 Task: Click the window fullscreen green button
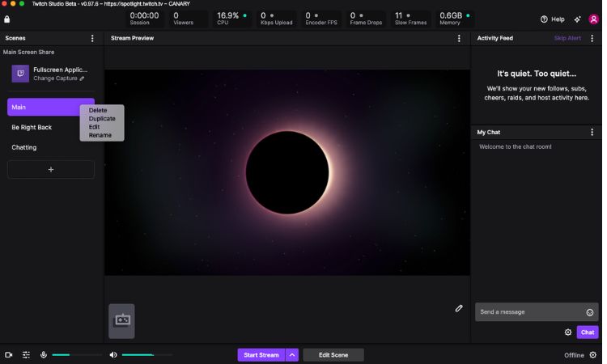[x=22, y=3]
